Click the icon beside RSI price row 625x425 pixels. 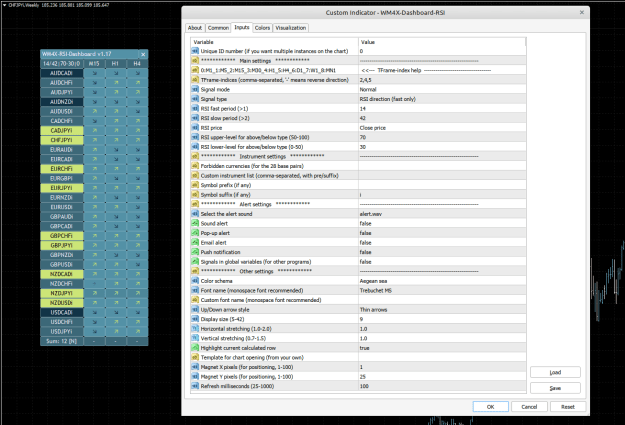[x=195, y=128]
